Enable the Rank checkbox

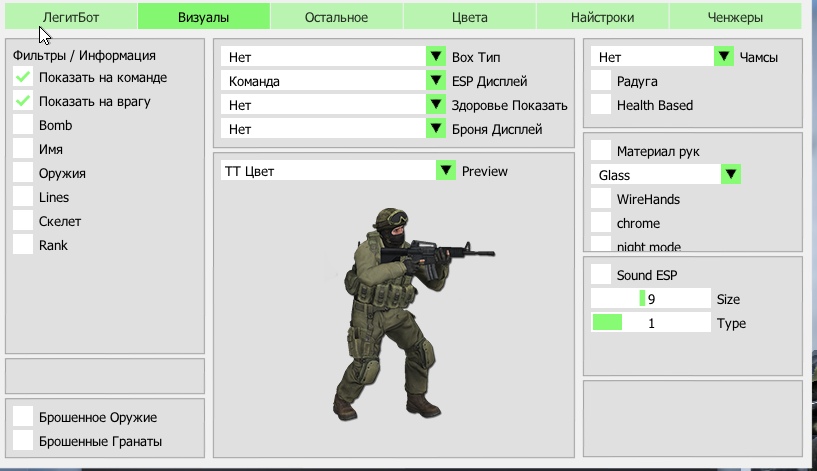23,245
